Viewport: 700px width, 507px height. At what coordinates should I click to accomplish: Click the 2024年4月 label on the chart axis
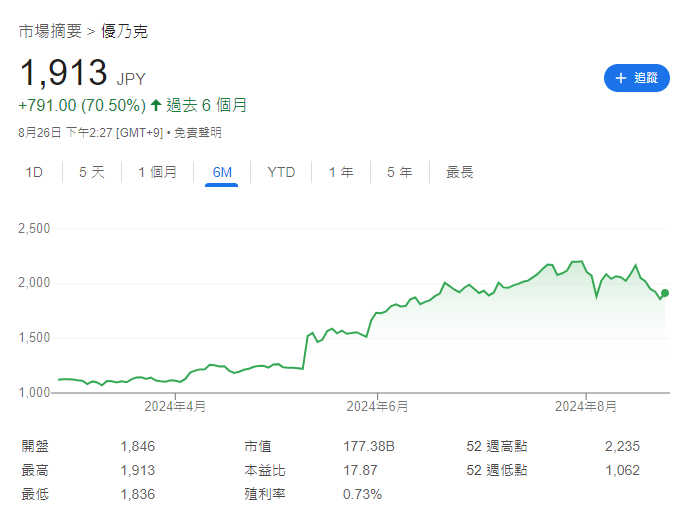click(x=175, y=406)
